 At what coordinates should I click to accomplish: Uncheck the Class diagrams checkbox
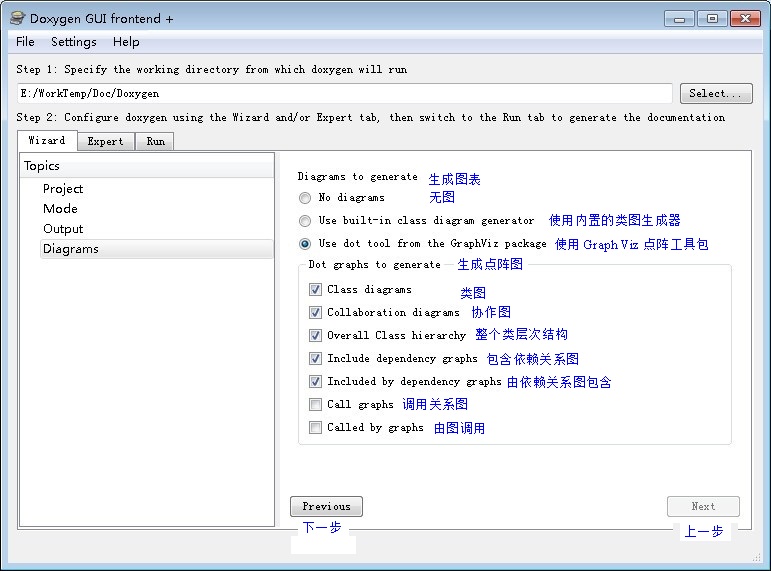pyautogui.click(x=315, y=290)
